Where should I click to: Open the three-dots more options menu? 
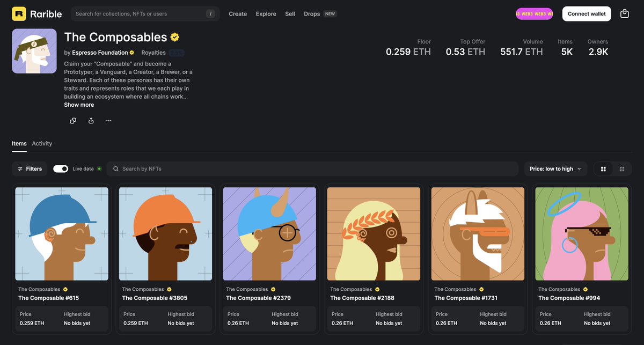pyautogui.click(x=109, y=121)
